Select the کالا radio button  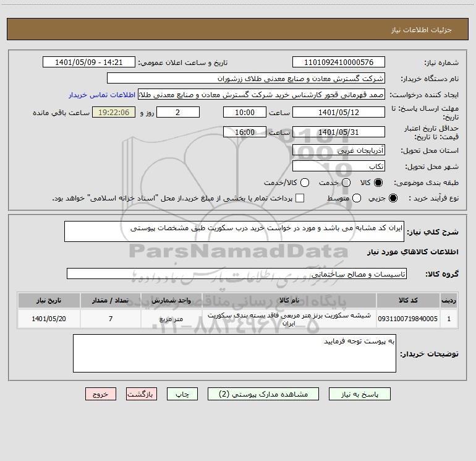click(x=378, y=183)
